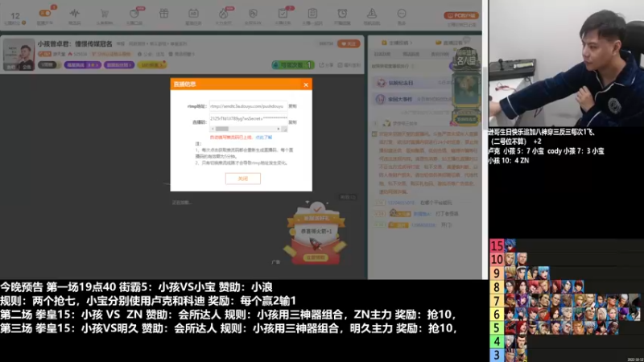The width and height of the screenshot is (644, 362).
Task: Click the tier 7 label in the tier list
Action: [x=497, y=301]
